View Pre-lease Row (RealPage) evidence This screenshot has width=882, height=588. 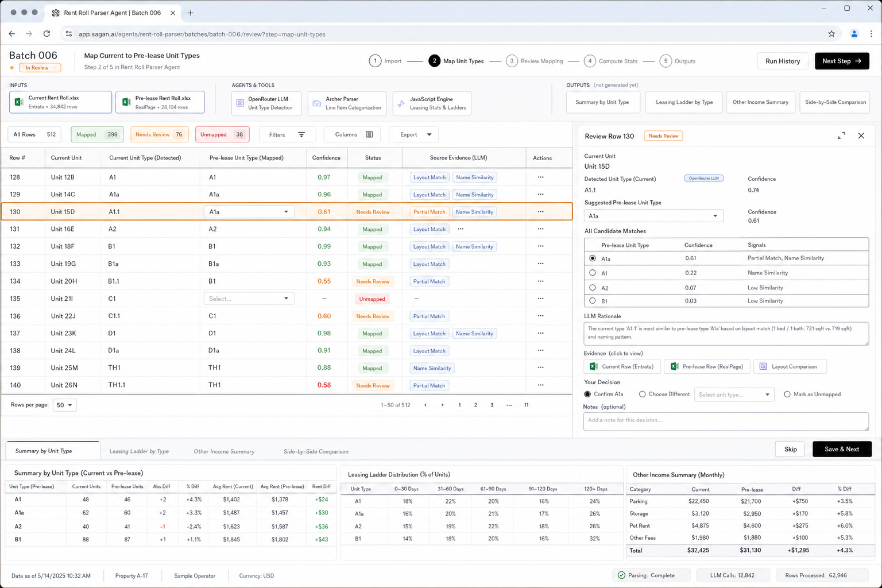pyautogui.click(x=707, y=366)
